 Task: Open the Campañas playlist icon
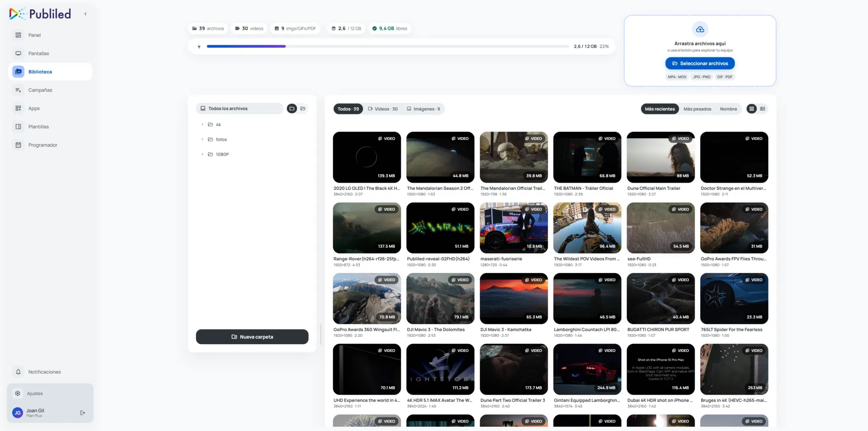pyautogui.click(x=18, y=90)
